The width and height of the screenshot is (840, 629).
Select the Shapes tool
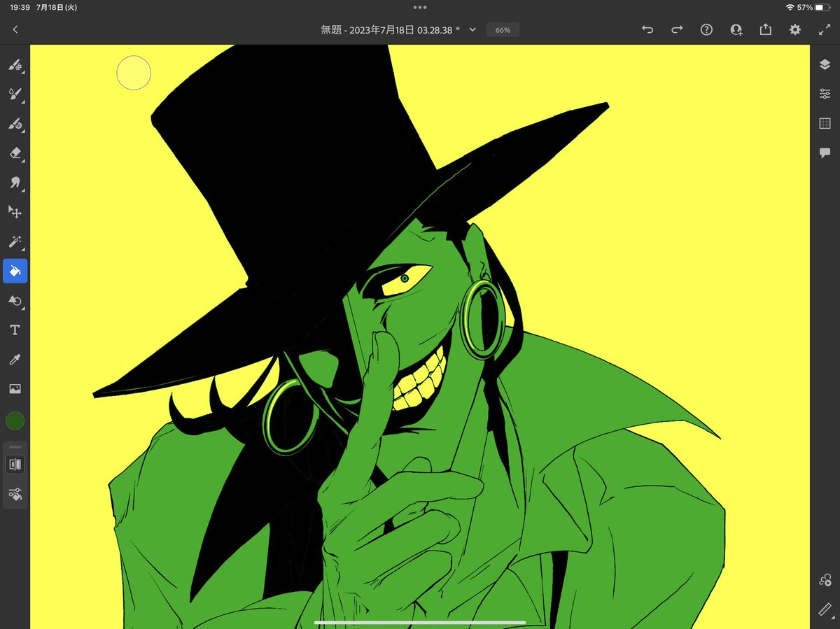click(x=15, y=300)
